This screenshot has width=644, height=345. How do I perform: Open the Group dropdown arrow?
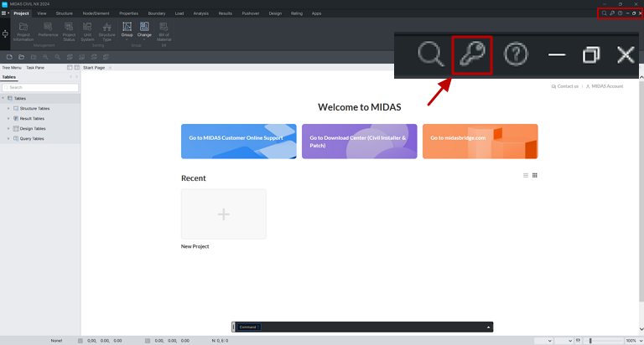tap(127, 40)
